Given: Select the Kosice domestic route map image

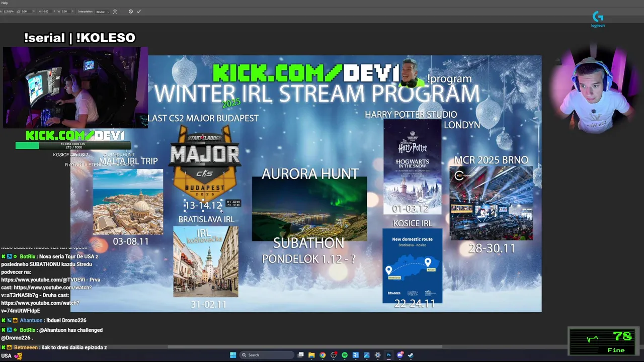Looking at the screenshot, I should point(412,265).
